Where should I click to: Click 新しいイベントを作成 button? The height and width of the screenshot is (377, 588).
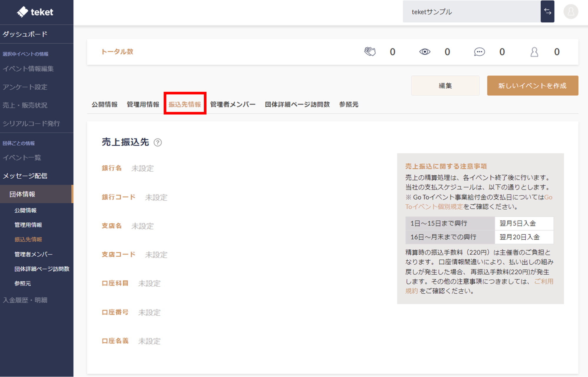(532, 86)
